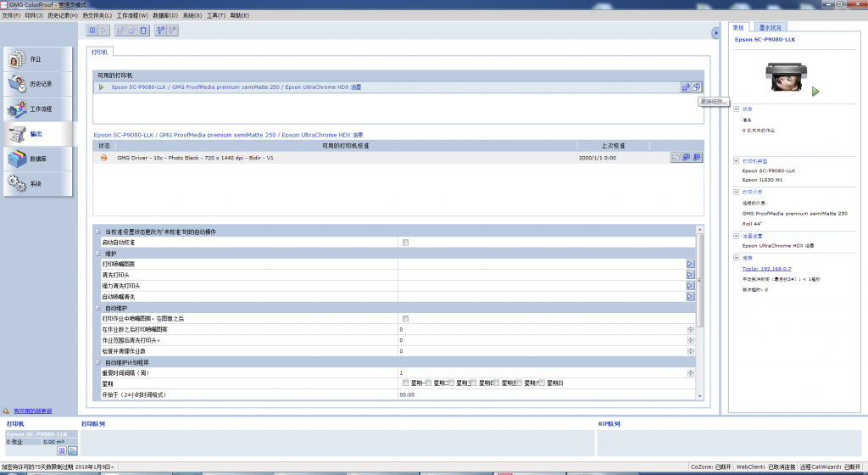This screenshot has width=868, height=475.
Task: Click the remove connection toolbar icon
Action: (172, 31)
